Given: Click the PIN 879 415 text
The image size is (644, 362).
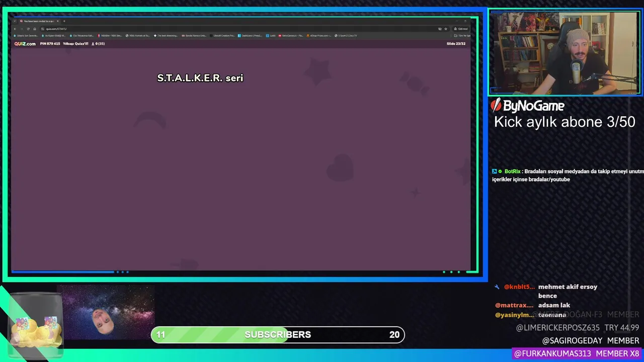Looking at the screenshot, I should click(50, 44).
